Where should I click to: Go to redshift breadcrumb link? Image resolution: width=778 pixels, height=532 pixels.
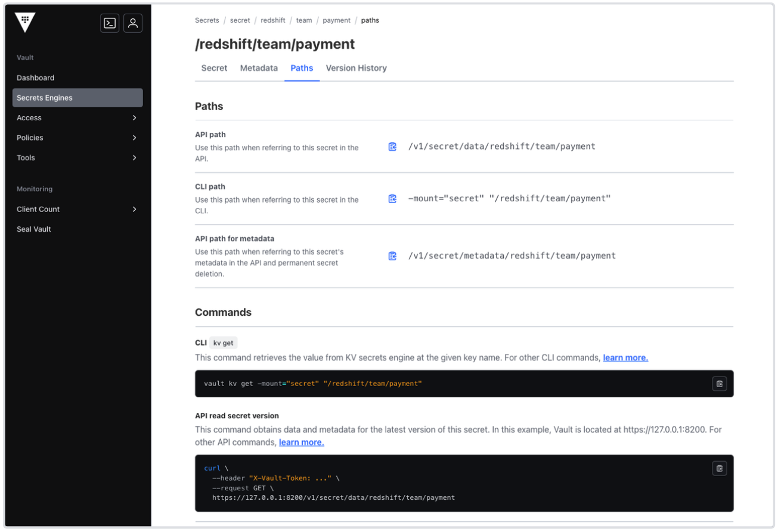[x=273, y=20]
